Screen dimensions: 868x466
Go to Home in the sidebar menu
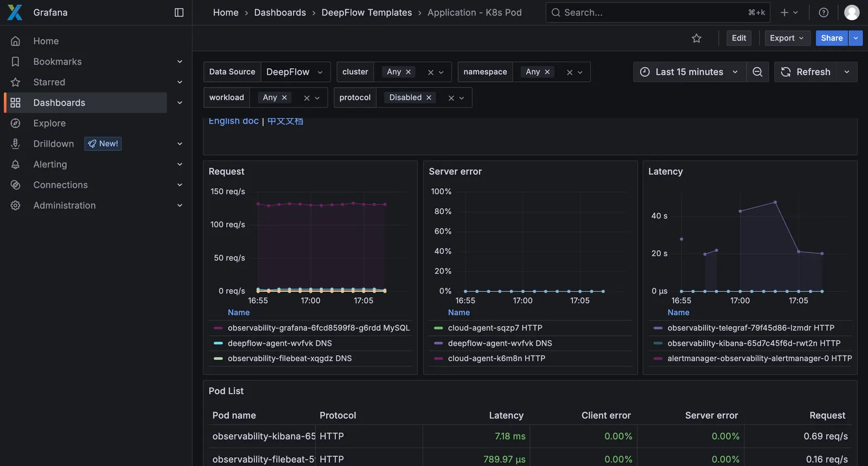tap(46, 41)
